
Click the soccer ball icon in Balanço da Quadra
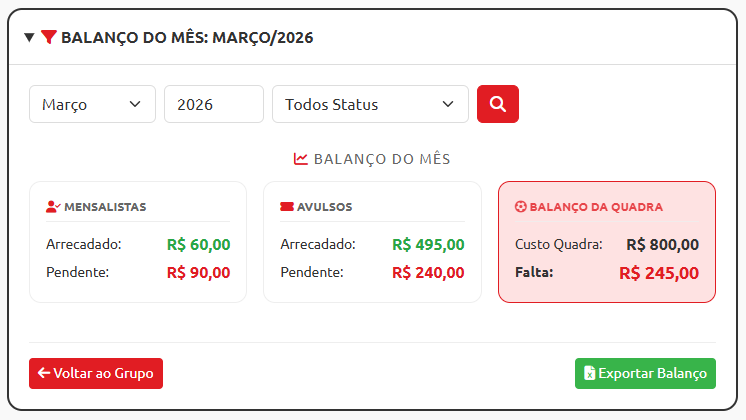pos(520,207)
